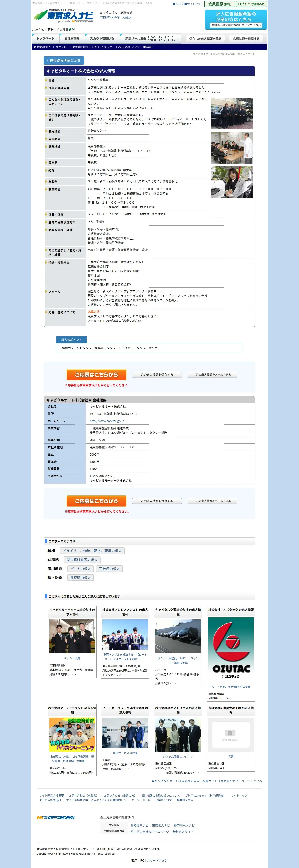Click the ログイン (求職者の方) button
Image resolution: width=299 pixels, height=868 pixels.
click(x=251, y=4)
